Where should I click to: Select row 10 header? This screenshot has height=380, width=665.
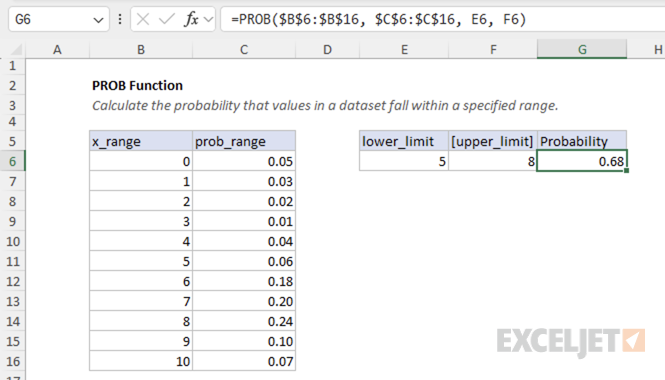13,241
